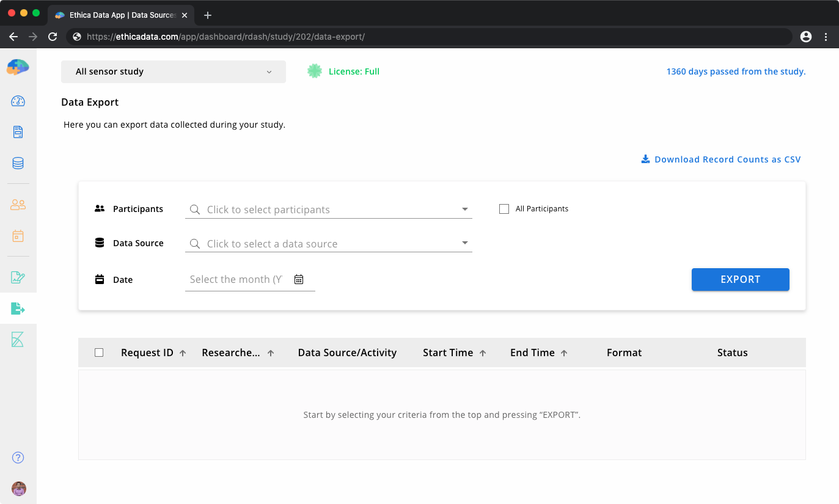Open the browser three-dot menu

pyautogui.click(x=826, y=37)
